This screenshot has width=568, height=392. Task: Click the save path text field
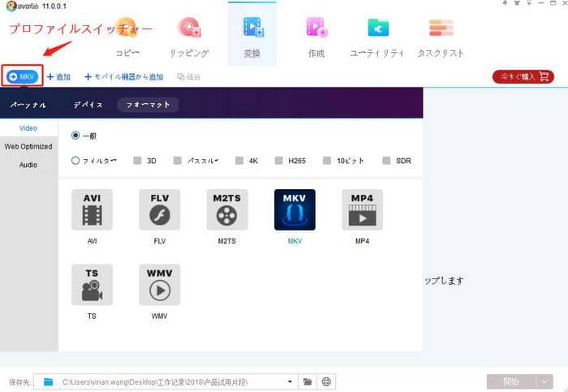click(170, 381)
